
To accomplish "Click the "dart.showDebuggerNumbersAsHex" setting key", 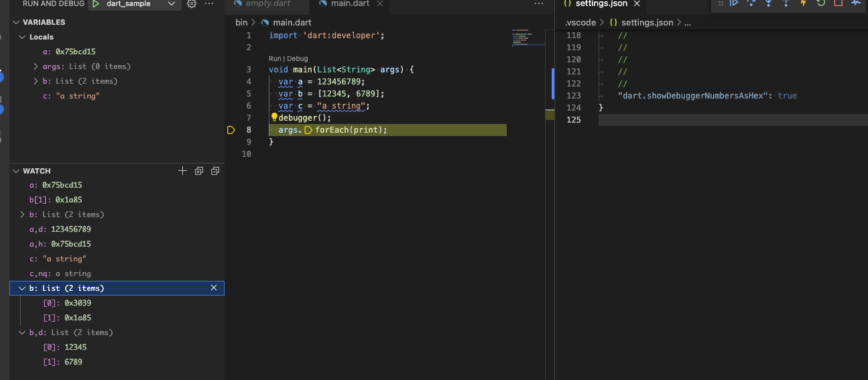I will tap(693, 96).
